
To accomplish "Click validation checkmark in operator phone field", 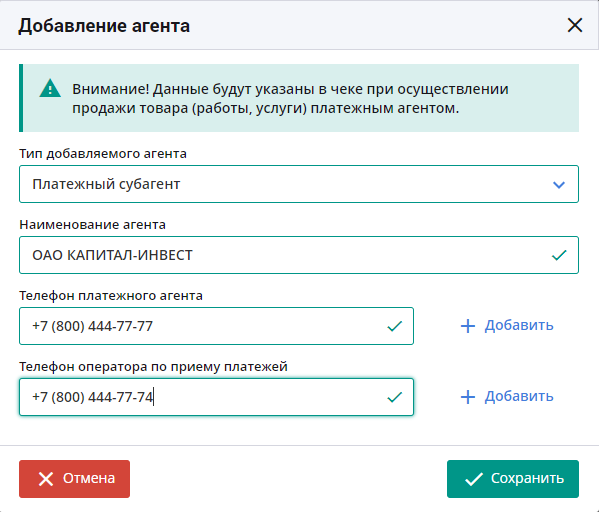I will (x=394, y=397).
